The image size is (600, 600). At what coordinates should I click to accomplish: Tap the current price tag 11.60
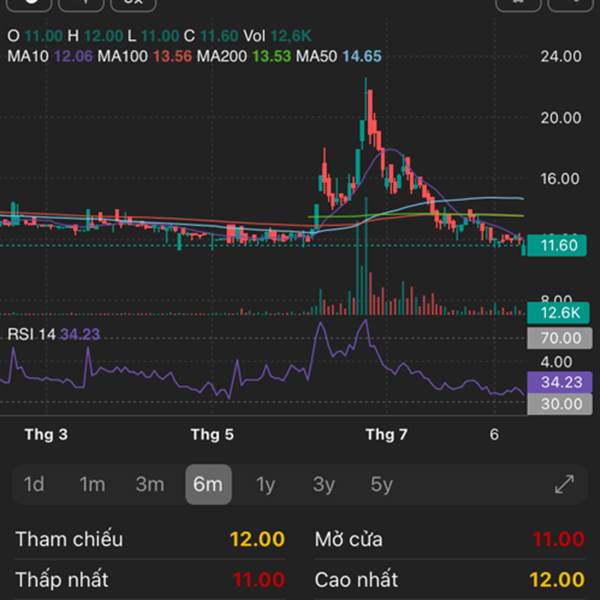tap(557, 245)
